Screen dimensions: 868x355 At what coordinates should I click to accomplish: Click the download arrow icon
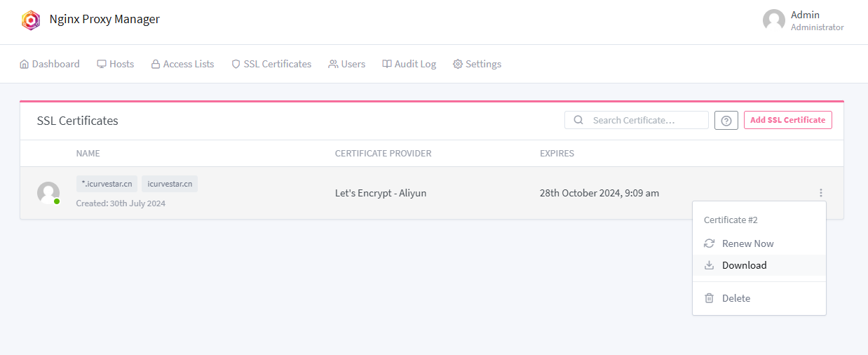coord(709,265)
